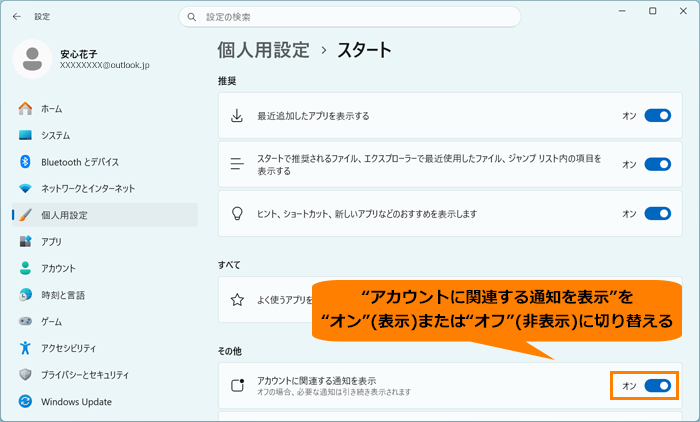Click the ヒント、ショートカット setting label
700x422 pixels.
tap(367, 214)
